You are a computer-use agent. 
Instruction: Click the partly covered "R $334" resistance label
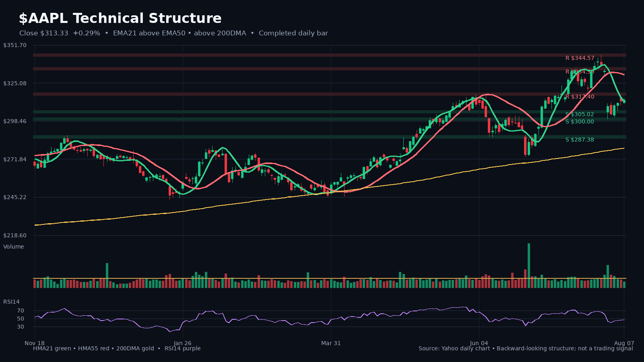580,72
